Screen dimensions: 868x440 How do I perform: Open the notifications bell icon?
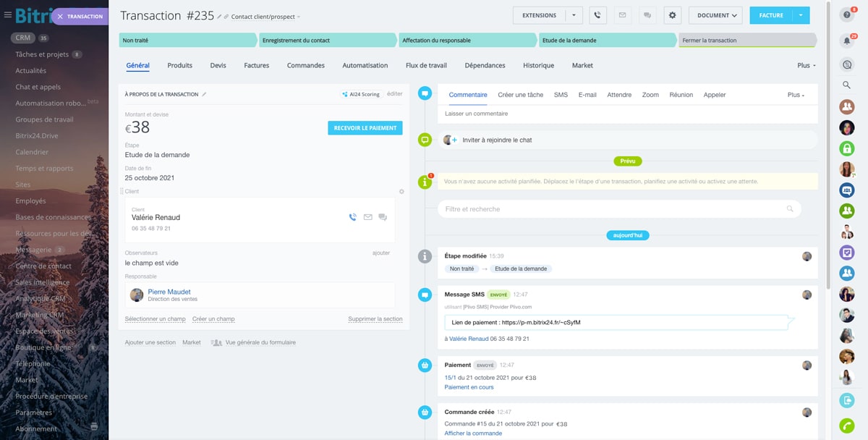tap(846, 41)
